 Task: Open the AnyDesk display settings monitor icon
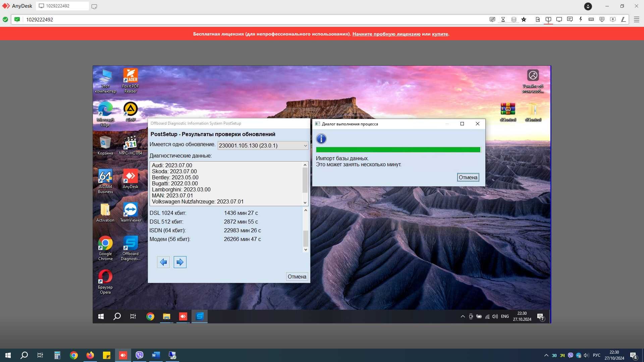coord(559,19)
